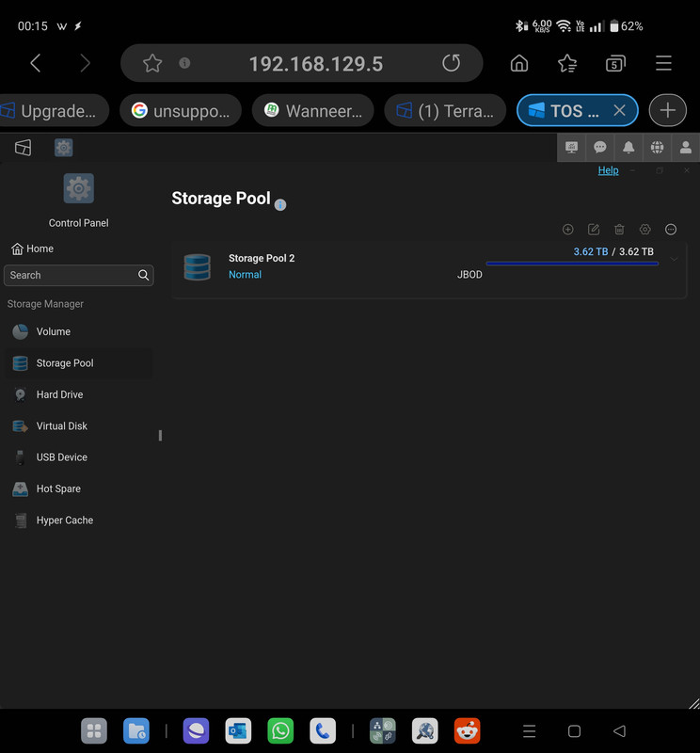The image size is (700, 753).
Task: Tap the Android recents navigation button
Action: click(x=529, y=731)
